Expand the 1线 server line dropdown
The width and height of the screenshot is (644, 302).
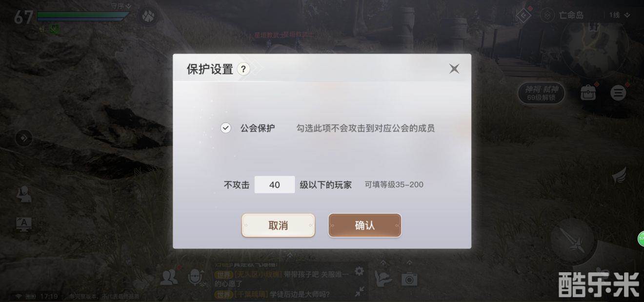coord(620,15)
